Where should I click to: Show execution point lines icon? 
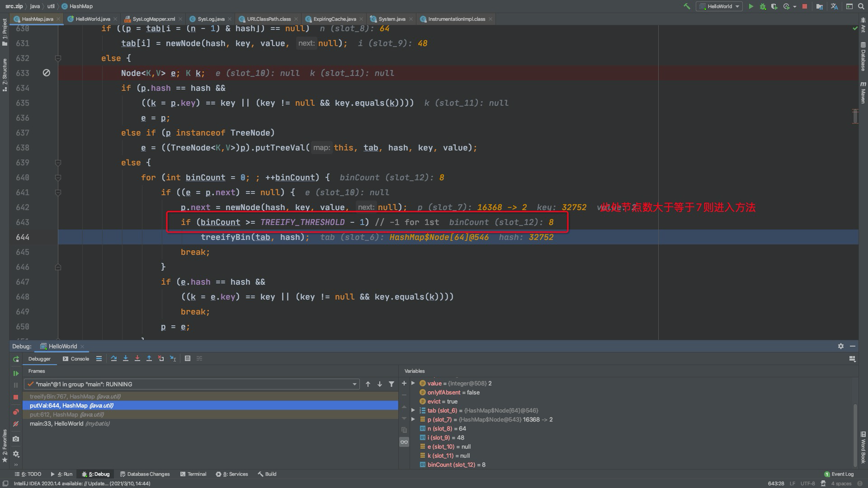pos(99,358)
